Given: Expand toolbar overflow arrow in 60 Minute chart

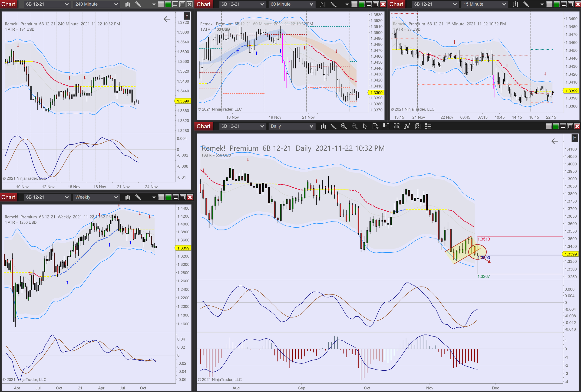Looking at the screenshot, I should pyautogui.click(x=347, y=4).
